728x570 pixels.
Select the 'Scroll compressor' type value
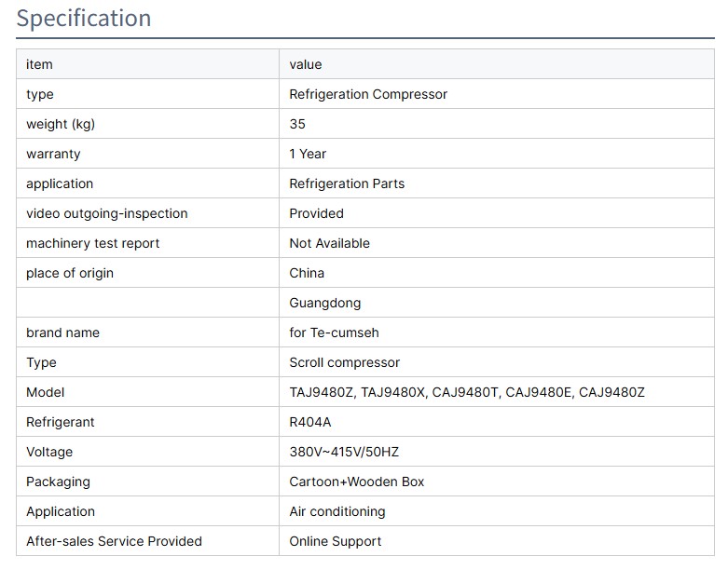344,362
